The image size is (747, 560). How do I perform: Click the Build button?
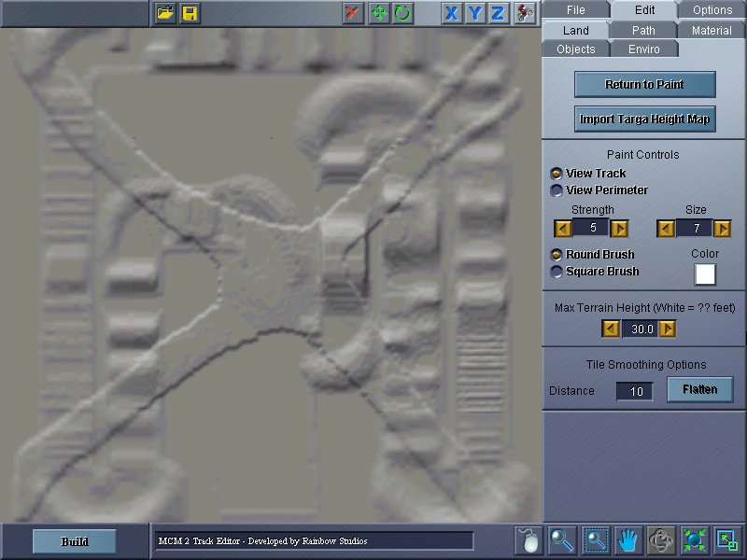point(75,541)
